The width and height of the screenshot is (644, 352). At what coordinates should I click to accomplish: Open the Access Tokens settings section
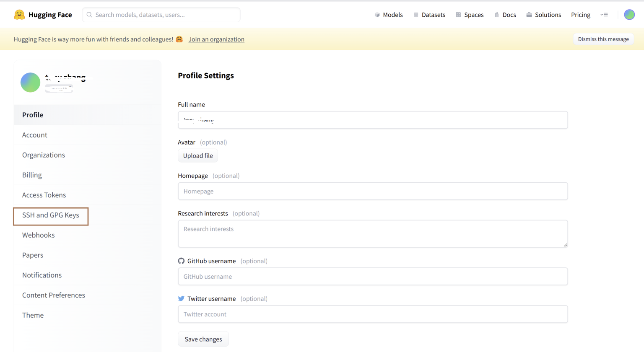click(x=44, y=195)
